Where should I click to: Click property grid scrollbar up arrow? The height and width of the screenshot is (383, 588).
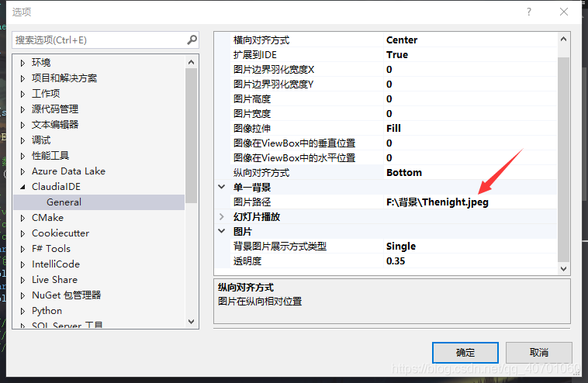click(563, 39)
